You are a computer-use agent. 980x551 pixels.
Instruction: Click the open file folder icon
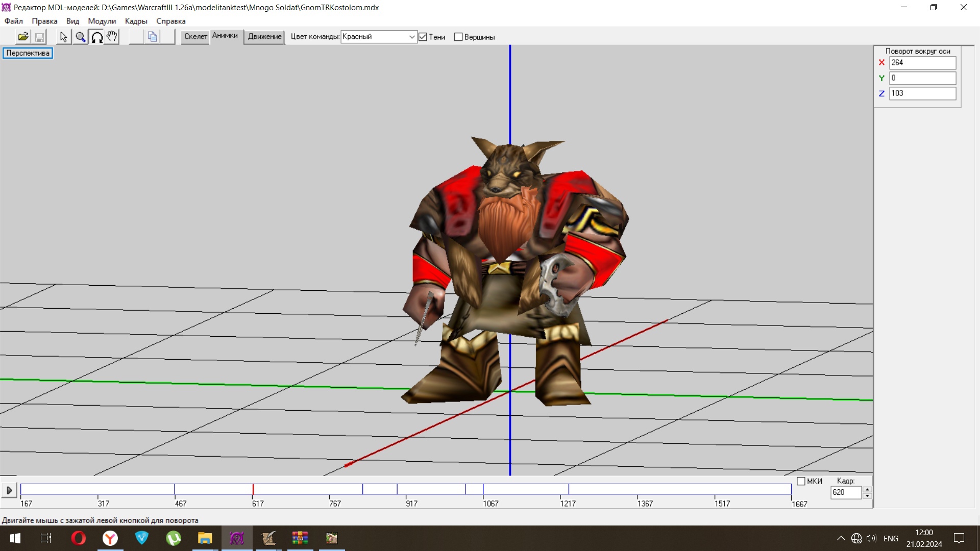click(x=23, y=37)
